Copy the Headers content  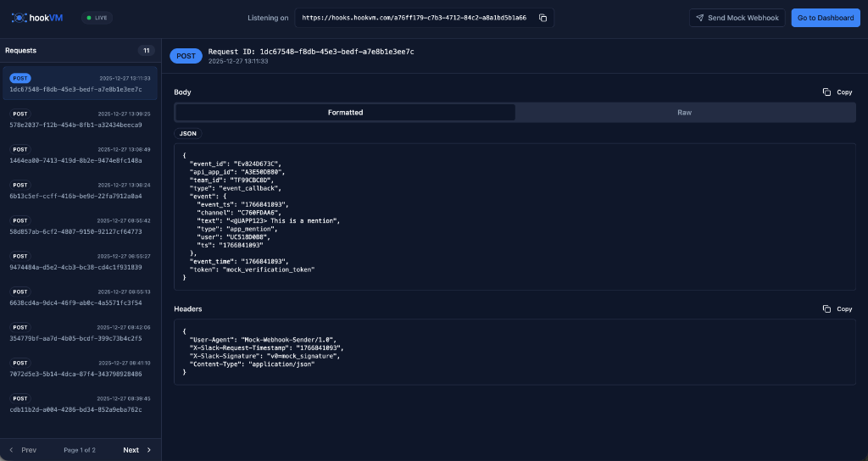point(837,309)
